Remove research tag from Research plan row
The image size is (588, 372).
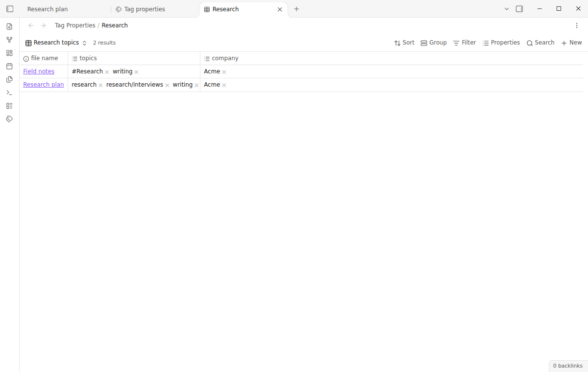(x=100, y=85)
